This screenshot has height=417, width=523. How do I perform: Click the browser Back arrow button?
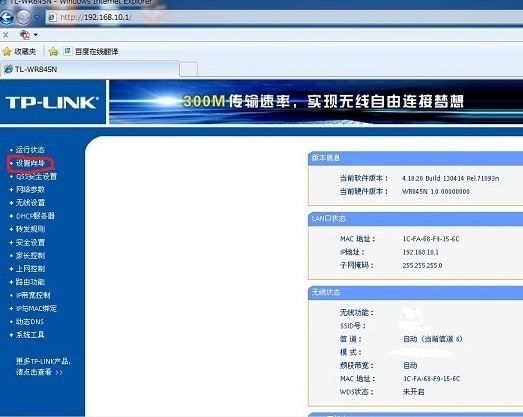click(x=6, y=17)
